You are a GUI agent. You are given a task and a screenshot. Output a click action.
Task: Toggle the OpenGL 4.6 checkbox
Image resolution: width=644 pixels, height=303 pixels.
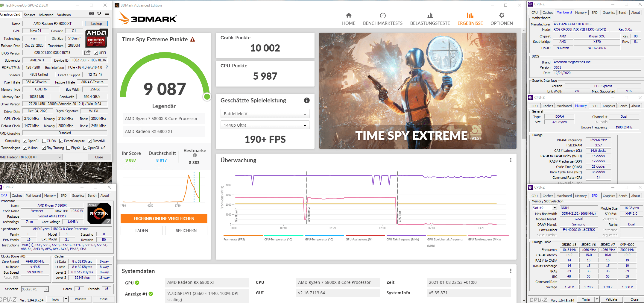(x=85, y=148)
